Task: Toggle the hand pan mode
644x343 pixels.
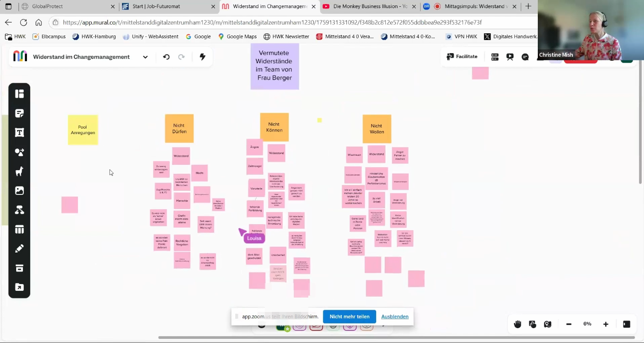Action: pos(518,324)
